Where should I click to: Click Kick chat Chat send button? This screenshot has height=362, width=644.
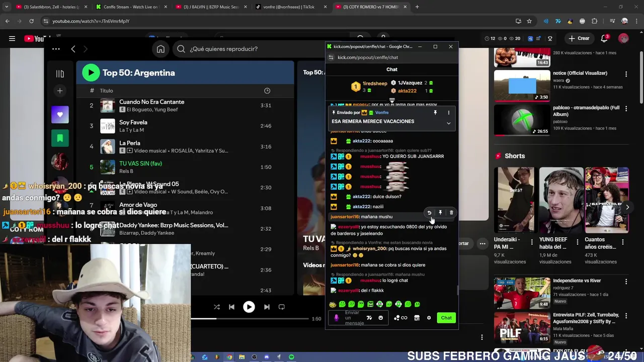coord(446,318)
